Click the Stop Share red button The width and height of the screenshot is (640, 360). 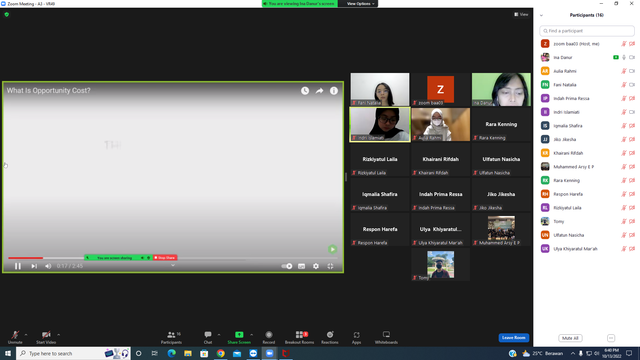[165, 258]
